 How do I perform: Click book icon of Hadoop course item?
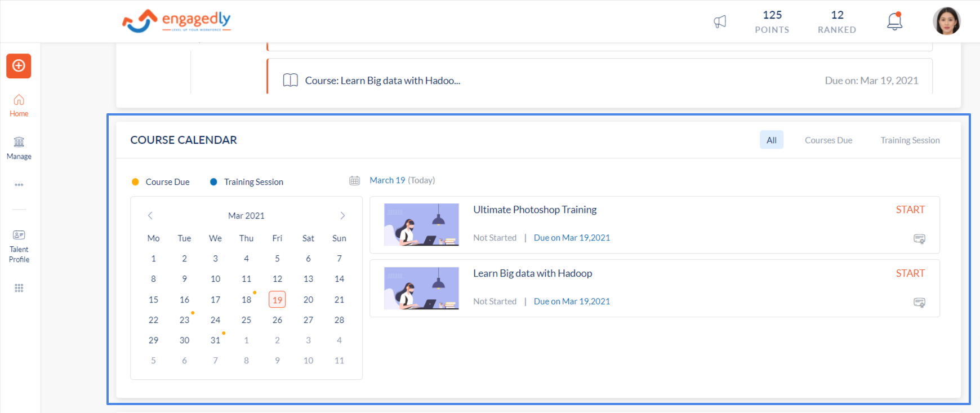pyautogui.click(x=290, y=80)
